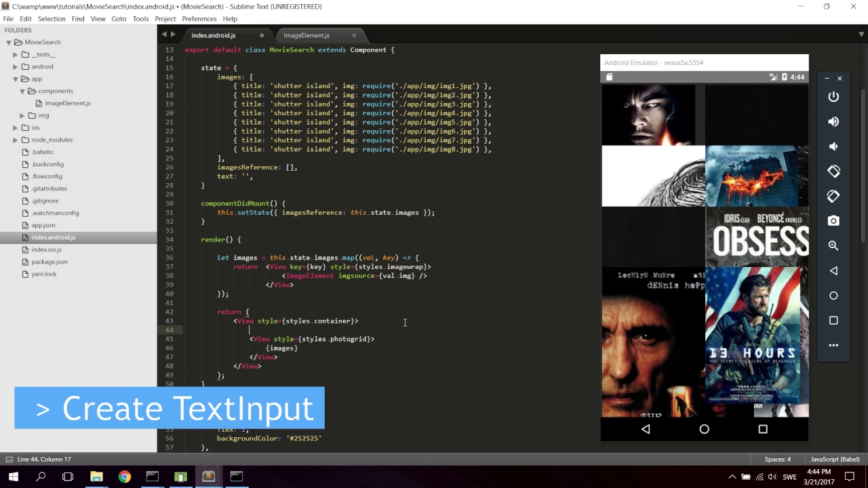Click the emulator power button icon
This screenshot has width=868, height=488.
[x=833, y=97]
